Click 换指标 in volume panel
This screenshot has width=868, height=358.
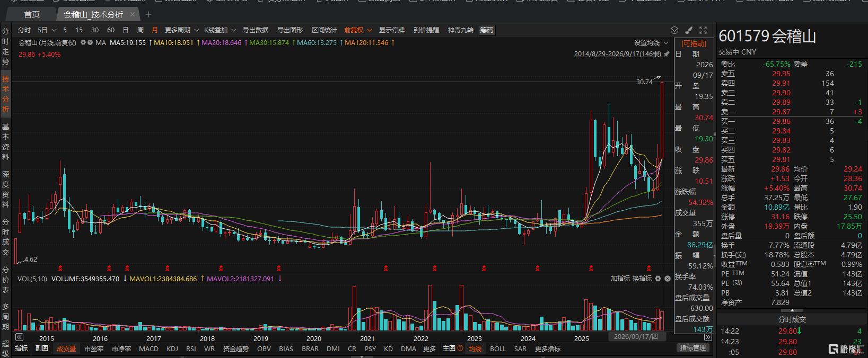pyautogui.click(x=642, y=279)
